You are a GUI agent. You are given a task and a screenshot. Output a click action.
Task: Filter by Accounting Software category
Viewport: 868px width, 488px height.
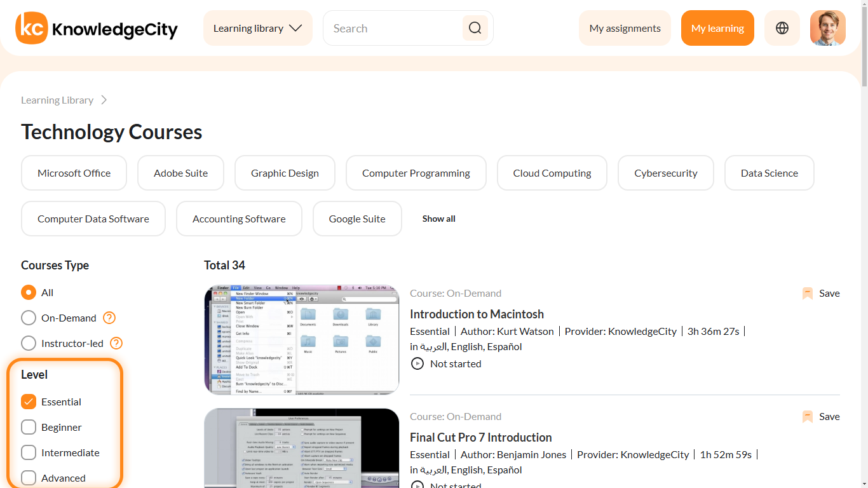click(239, 219)
